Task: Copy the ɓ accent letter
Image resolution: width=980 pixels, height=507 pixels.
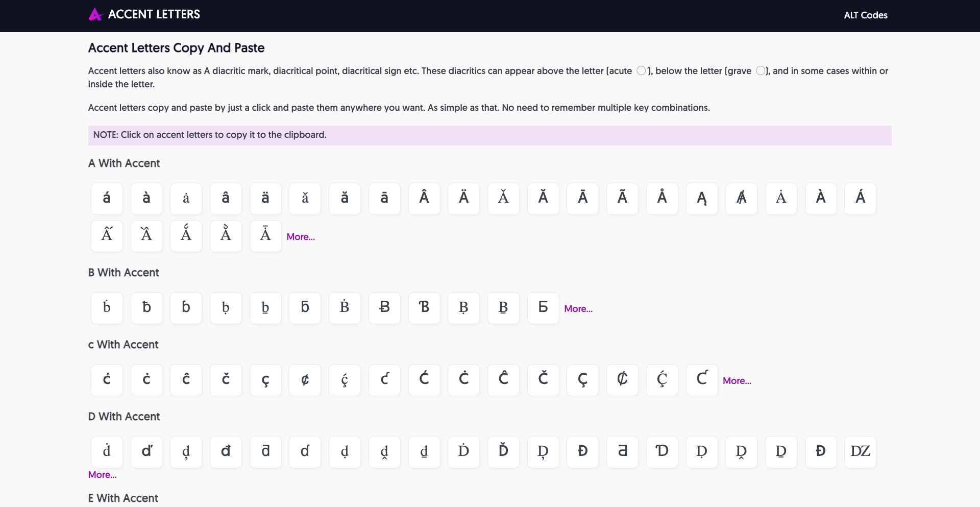Action: point(186,308)
